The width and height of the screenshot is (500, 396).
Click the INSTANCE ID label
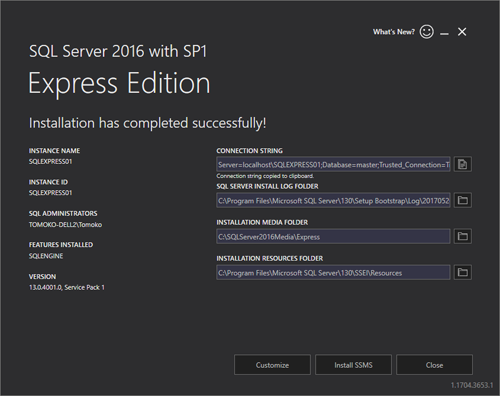pos(48,182)
